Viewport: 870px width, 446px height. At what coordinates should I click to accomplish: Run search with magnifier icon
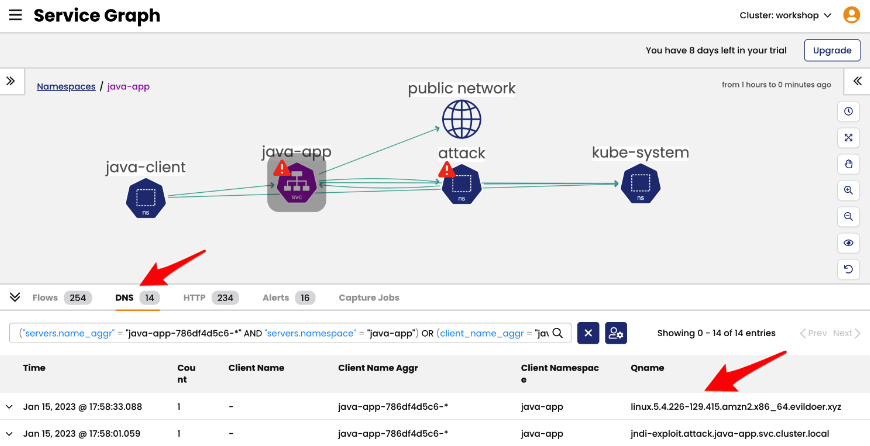pyautogui.click(x=558, y=333)
